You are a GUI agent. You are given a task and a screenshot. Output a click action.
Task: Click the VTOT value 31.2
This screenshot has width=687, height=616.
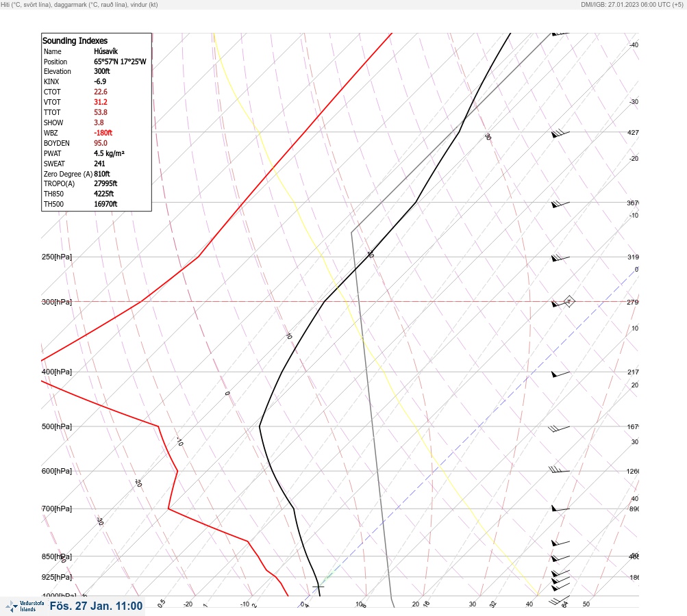pos(100,102)
